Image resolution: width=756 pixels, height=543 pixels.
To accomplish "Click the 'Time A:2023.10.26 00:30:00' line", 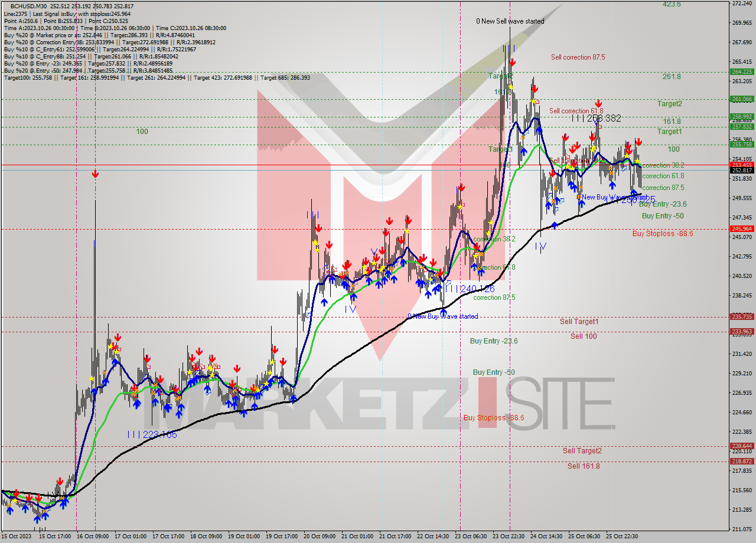I will click(x=116, y=28).
